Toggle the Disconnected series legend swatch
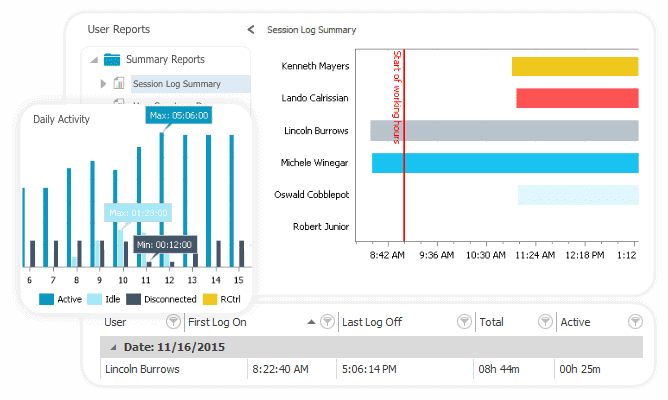Image resolution: width=668 pixels, height=400 pixels. 134,298
